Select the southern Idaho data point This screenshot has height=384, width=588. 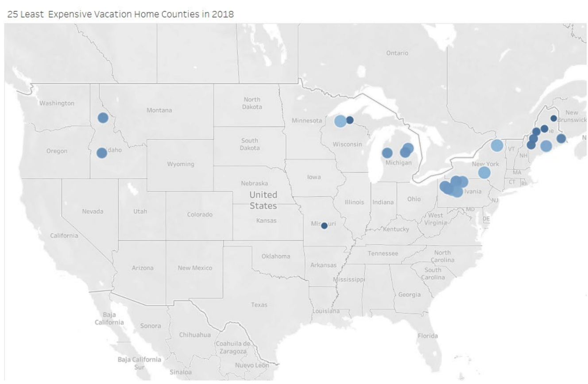[x=102, y=153]
